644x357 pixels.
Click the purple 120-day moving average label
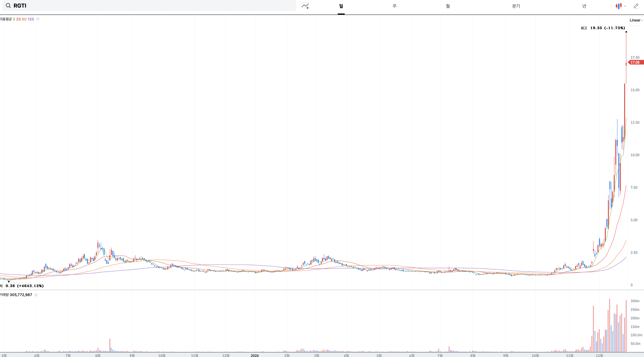[31, 19]
